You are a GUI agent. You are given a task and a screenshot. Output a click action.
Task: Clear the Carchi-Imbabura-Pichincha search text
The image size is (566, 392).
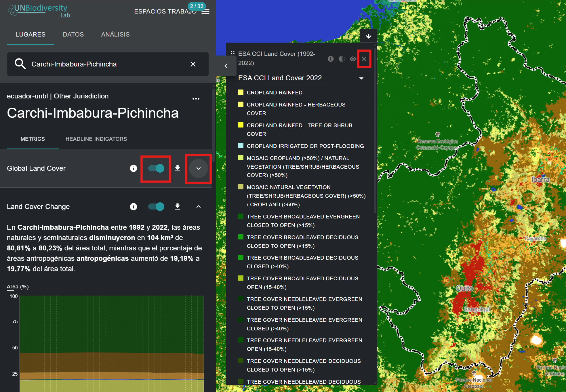pos(193,64)
